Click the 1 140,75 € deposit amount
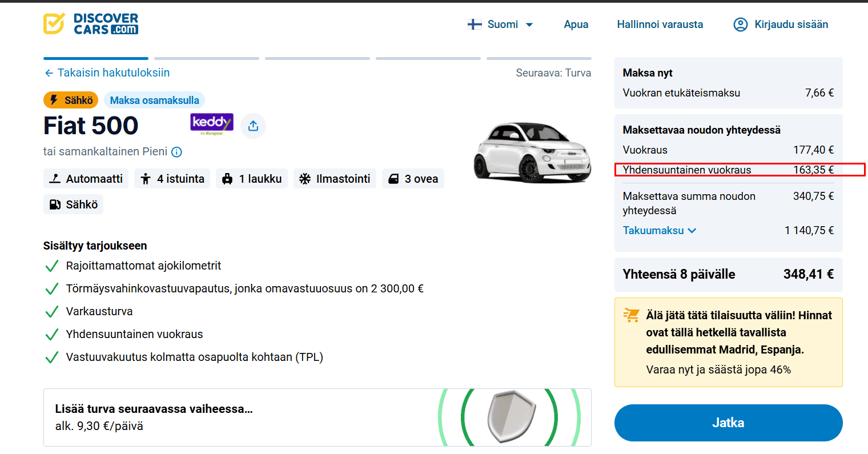Image resolution: width=868 pixels, height=454 pixels. pyautogui.click(x=809, y=231)
